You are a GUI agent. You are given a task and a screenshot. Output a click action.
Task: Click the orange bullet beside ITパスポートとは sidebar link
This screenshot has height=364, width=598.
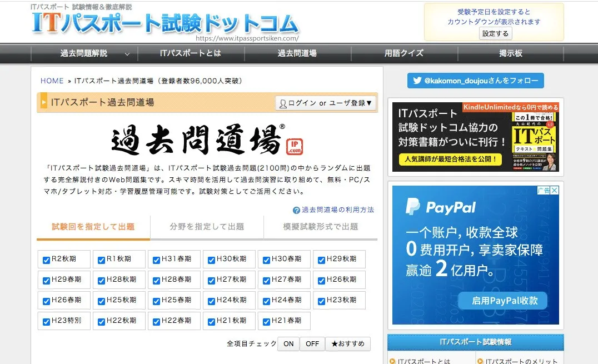(392, 361)
